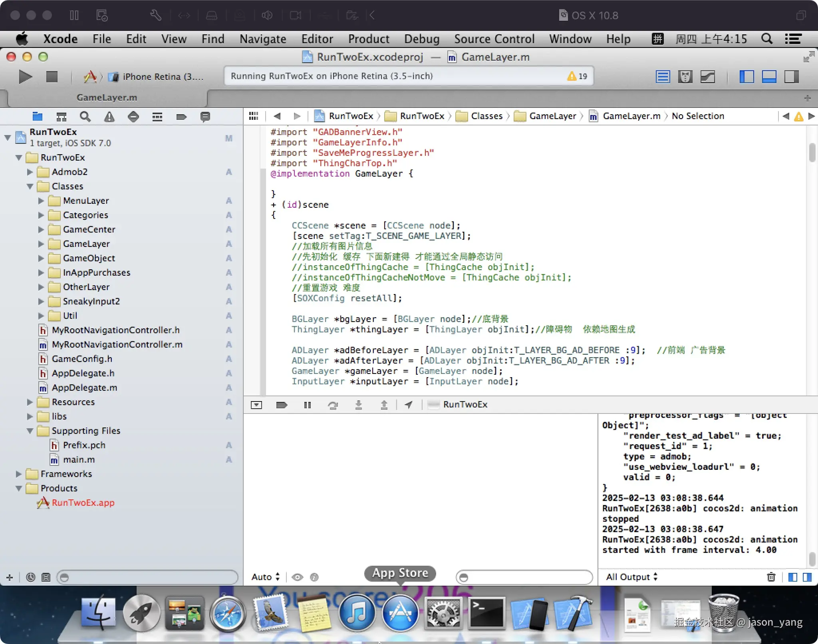818x644 pixels.
Task: Toggle the bottom Debug area visibility
Action: pyautogui.click(x=769, y=76)
